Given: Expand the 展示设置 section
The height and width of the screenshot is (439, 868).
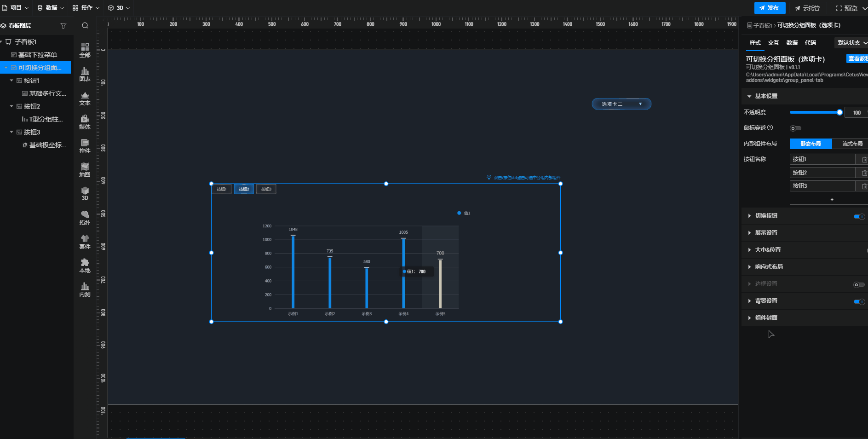Looking at the screenshot, I should pos(766,233).
